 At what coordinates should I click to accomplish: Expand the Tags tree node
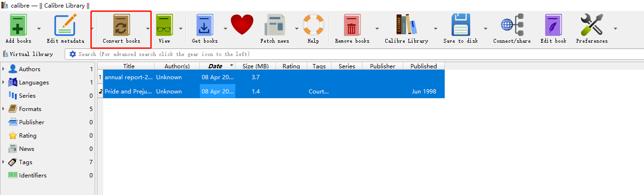[3, 162]
